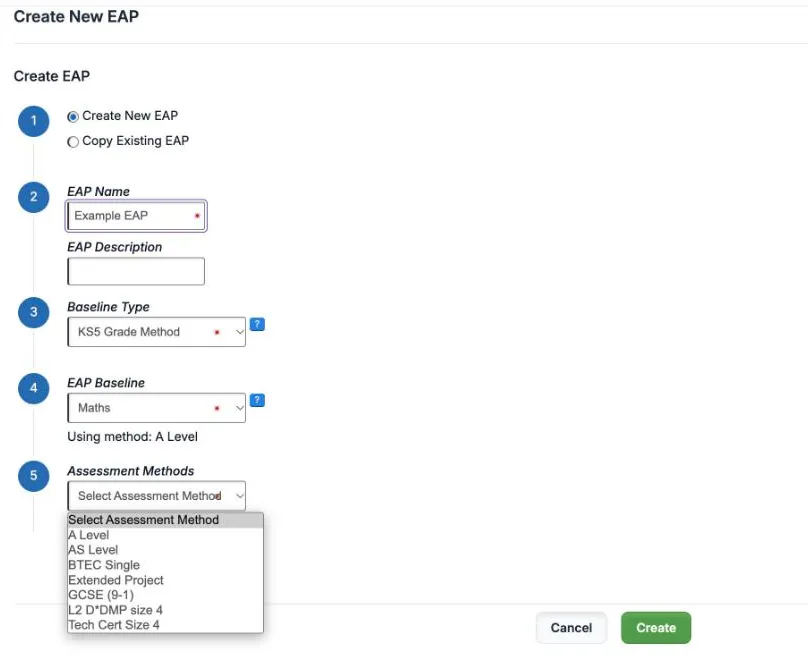Click the 'Using method: A Level' text
Viewport: 808px width, 660px height.
point(132,437)
